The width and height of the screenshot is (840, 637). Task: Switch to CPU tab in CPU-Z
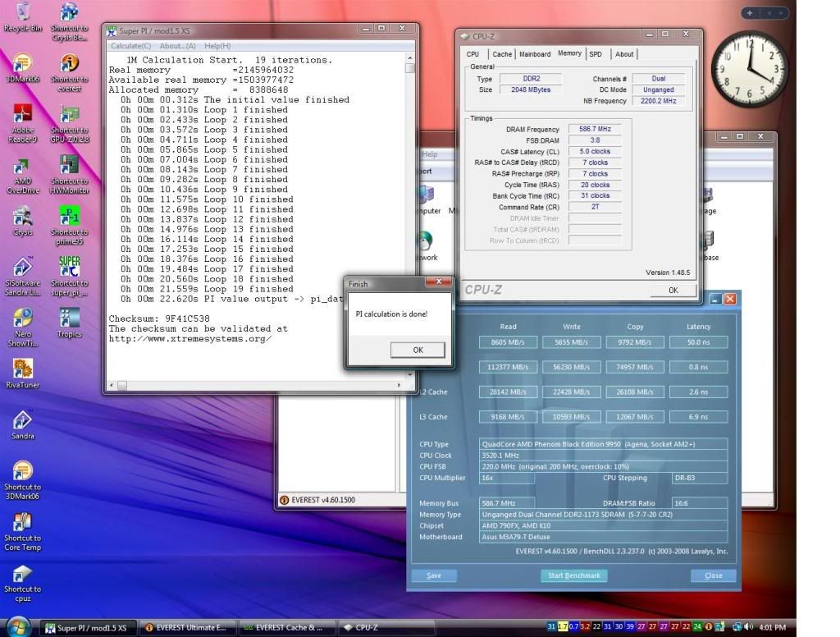pyautogui.click(x=473, y=54)
